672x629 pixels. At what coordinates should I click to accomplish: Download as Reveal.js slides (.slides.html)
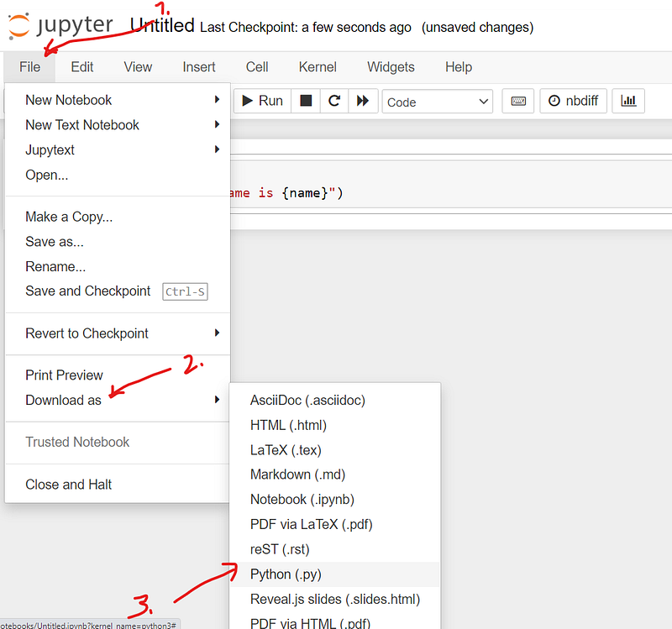pos(334,599)
